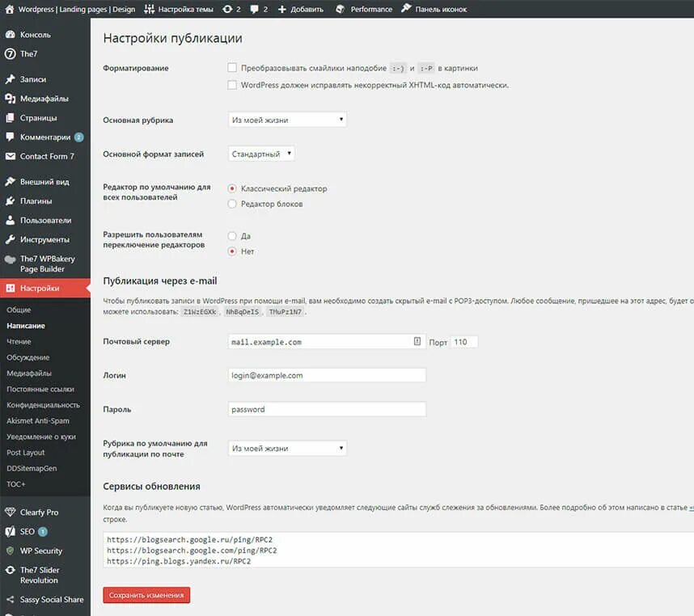Click the Медиафайлы media icon
The image size is (694, 616).
point(11,99)
